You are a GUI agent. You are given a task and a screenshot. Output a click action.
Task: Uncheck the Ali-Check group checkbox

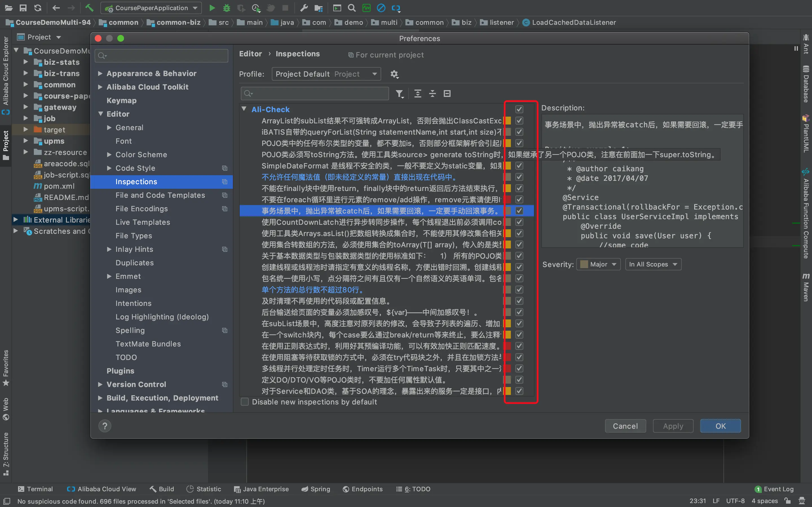(x=519, y=109)
